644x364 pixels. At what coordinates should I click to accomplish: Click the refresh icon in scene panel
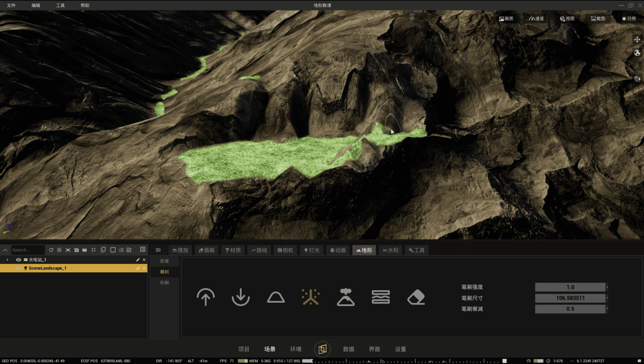pos(51,250)
